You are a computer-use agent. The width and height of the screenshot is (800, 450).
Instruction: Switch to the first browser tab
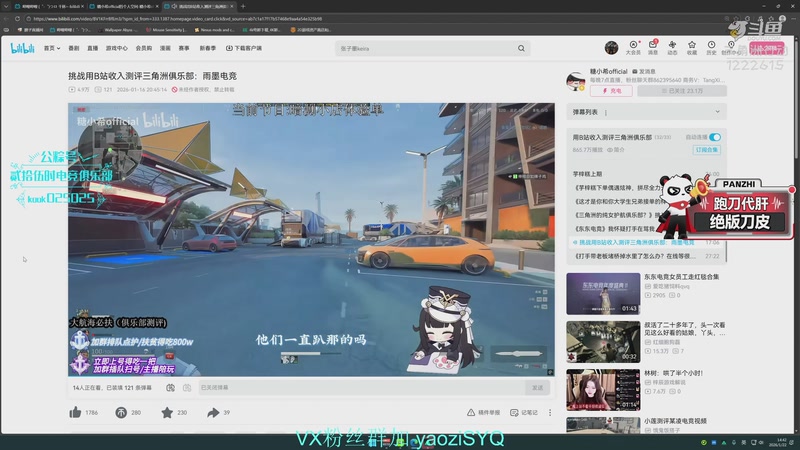pos(48,6)
